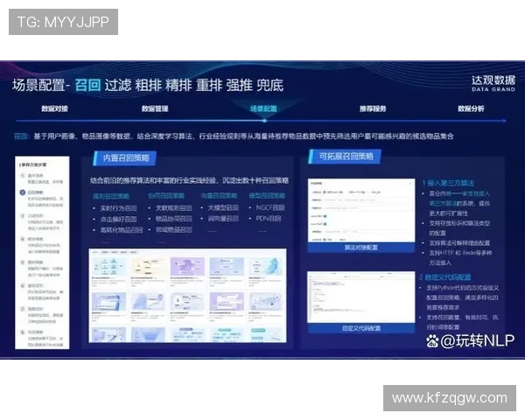Screen dimensions: 525x420
Task: Select the highlighted step 2 circle in sidebar
Action: pos(23,192)
